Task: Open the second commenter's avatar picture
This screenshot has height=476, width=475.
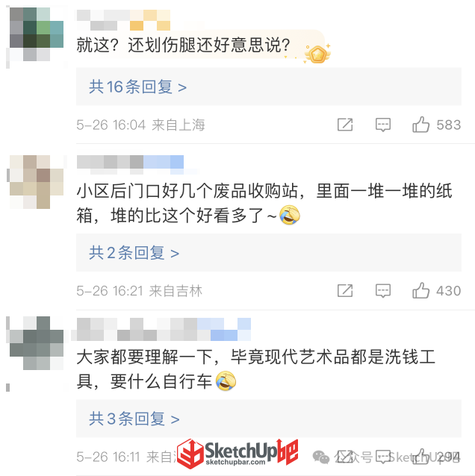Action: tap(37, 182)
